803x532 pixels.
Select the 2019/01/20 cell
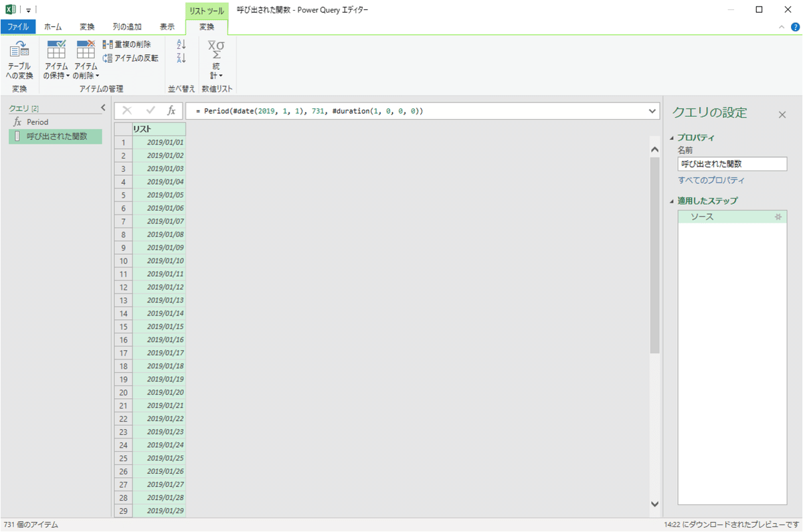(159, 393)
